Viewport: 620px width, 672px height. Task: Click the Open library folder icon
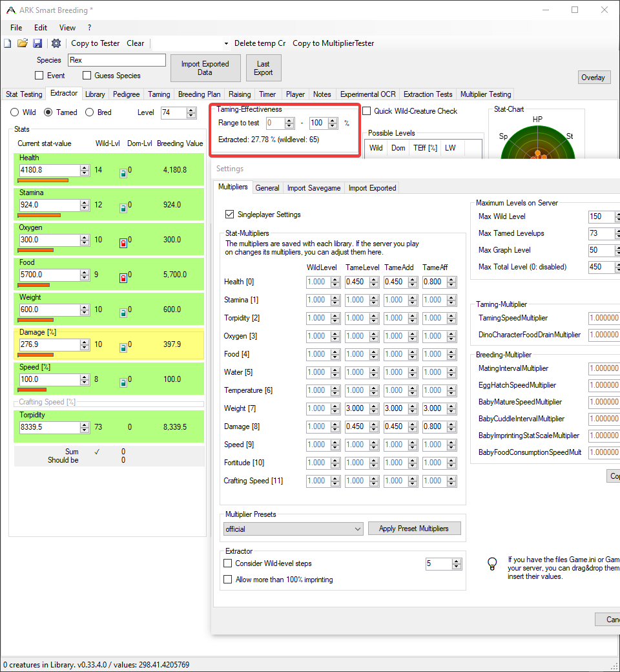[23, 43]
